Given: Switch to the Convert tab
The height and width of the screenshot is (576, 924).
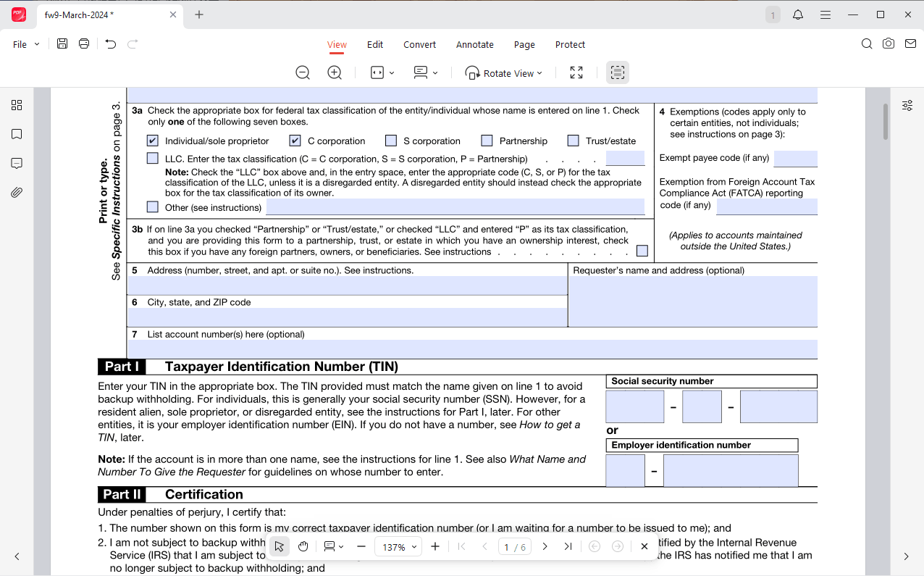Looking at the screenshot, I should (x=420, y=44).
